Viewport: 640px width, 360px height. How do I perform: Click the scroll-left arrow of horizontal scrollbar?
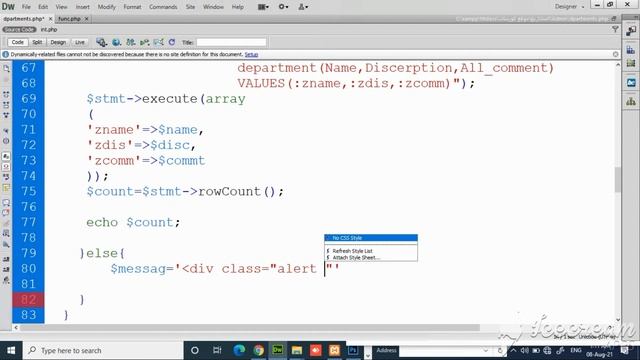[16, 327]
